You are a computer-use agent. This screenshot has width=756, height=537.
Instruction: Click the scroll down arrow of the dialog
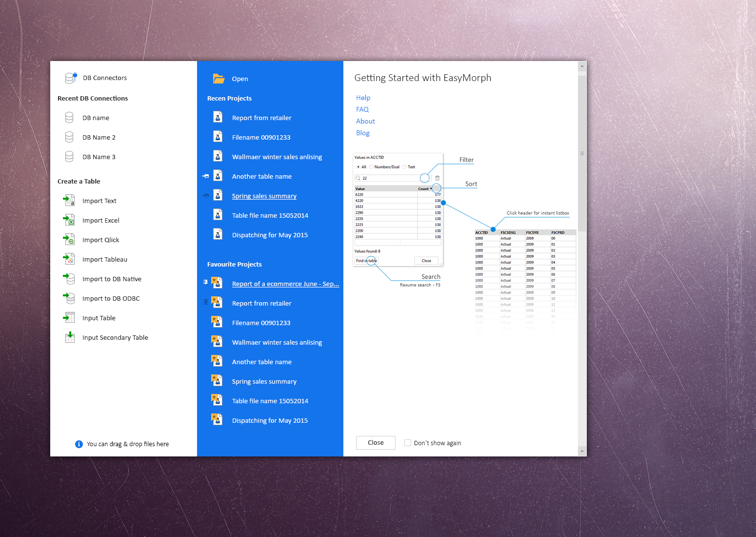pyautogui.click(x=582, y=451)
